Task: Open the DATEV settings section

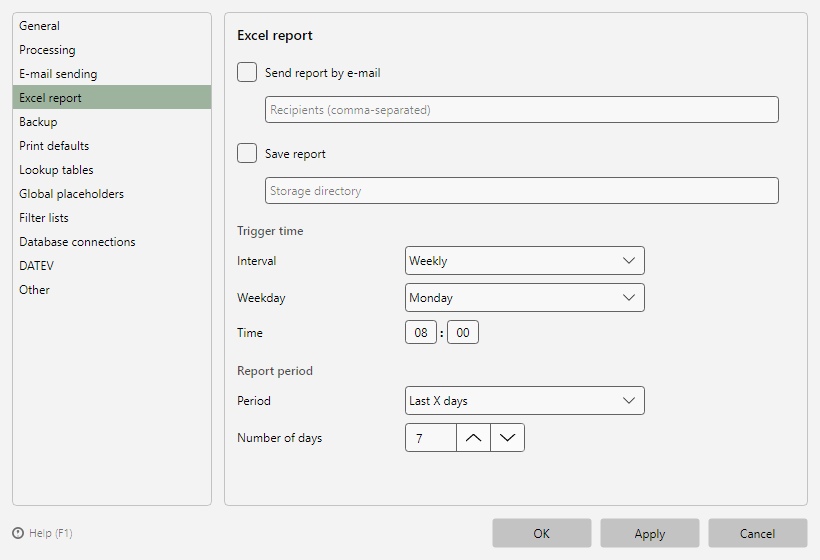Action: click(112, 266)
